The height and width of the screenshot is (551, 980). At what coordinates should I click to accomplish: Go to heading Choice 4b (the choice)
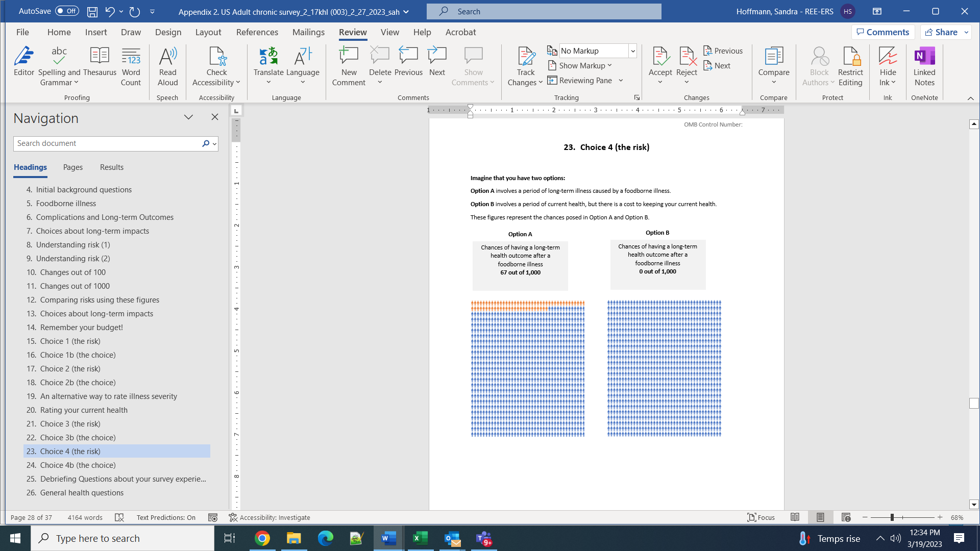tap(78, 465)
